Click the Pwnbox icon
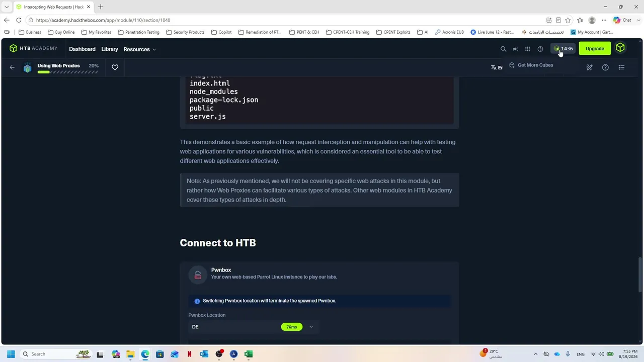644x362 pixels. (x=198, y=275)
